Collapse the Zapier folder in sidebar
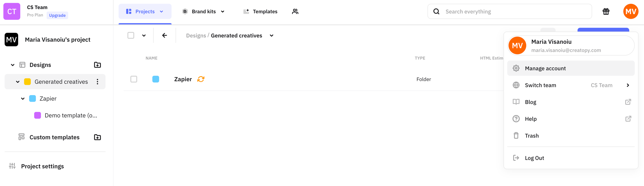 coord(23,99)
